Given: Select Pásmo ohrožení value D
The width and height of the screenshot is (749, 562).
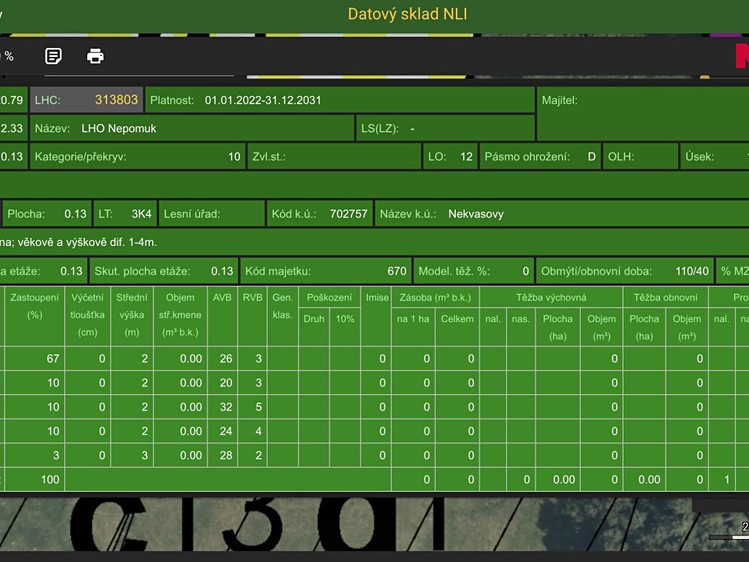Looking at the screenshot, I should click(591, 157).
